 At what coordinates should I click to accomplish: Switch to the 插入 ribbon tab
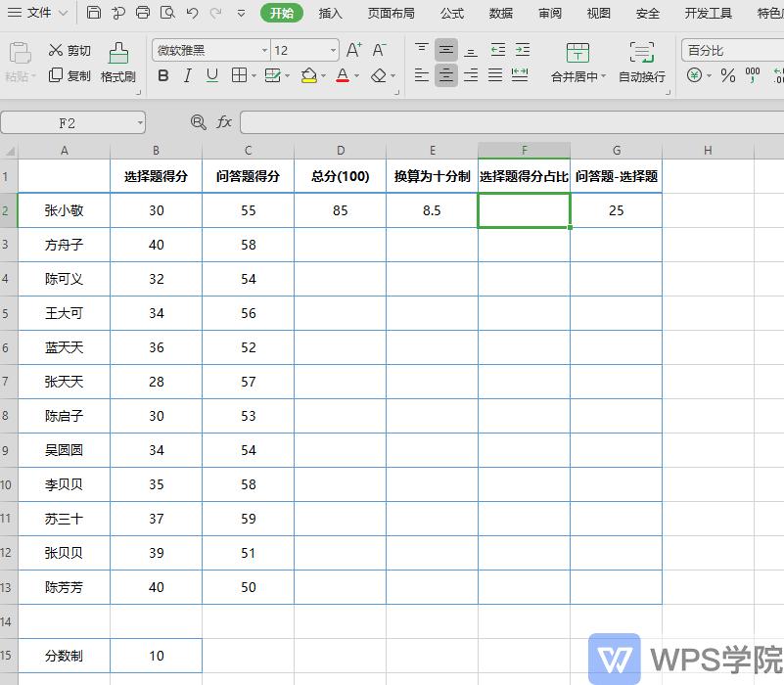click(330, 13)
